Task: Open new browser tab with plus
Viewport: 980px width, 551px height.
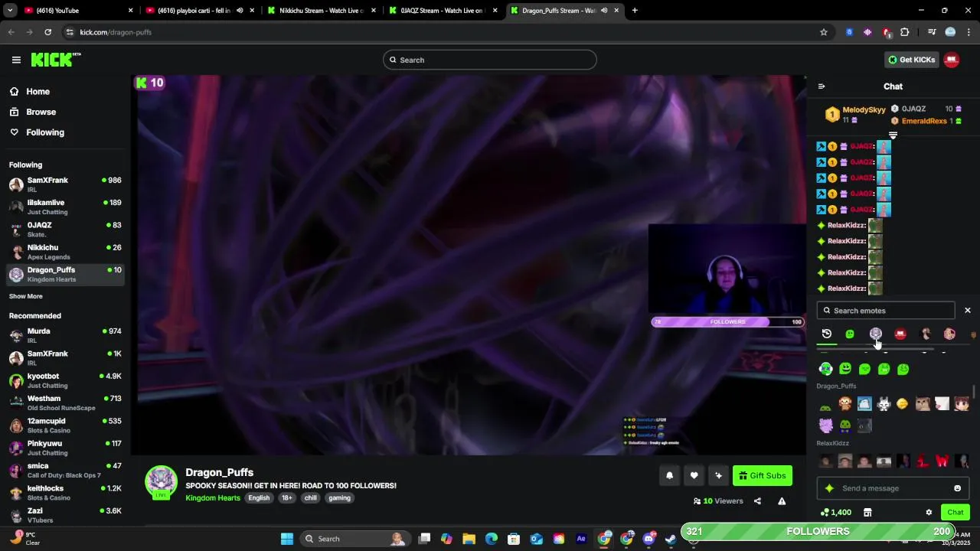Action: click(635, 11)
